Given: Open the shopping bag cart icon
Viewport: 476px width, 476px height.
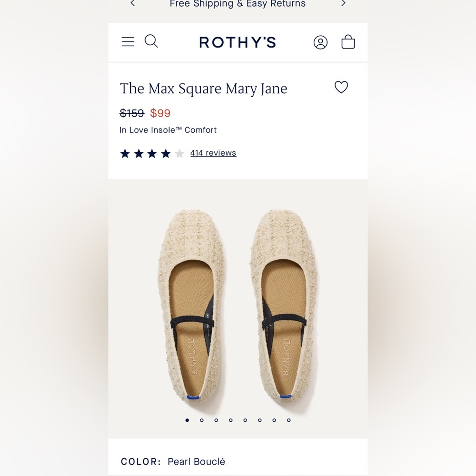Looking at the screenshot, I should pos(348,42).
